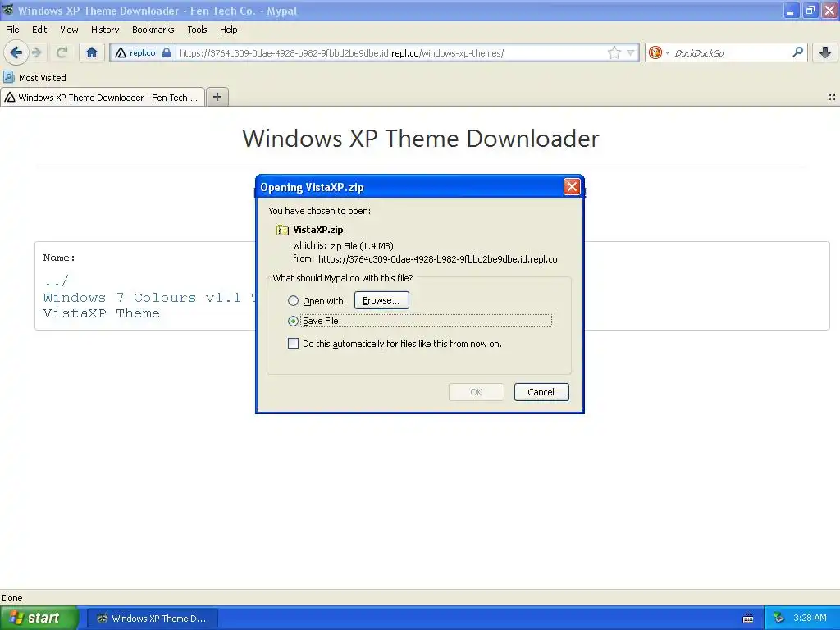
Task: Expand the URL history dropdown arrow
Action: (631, 52)
